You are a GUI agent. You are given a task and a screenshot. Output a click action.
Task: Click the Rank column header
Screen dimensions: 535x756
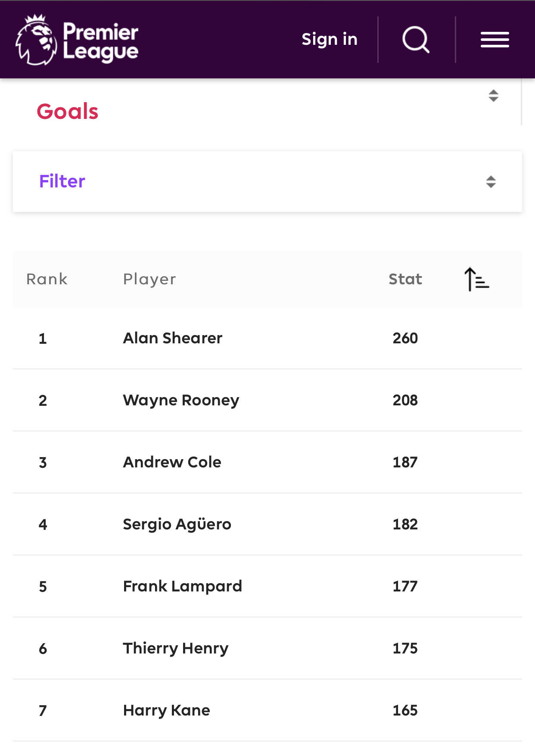[x=47, y=279]
